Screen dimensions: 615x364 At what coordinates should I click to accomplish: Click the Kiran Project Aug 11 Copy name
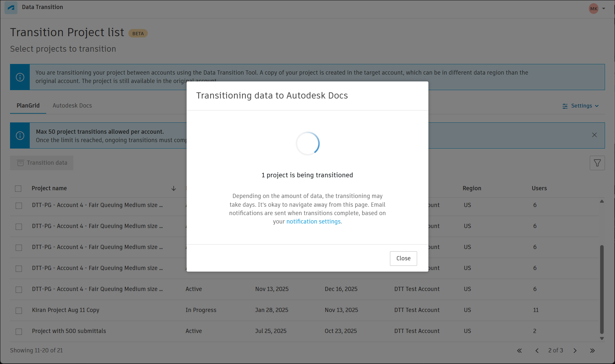(x=66, y=310)
